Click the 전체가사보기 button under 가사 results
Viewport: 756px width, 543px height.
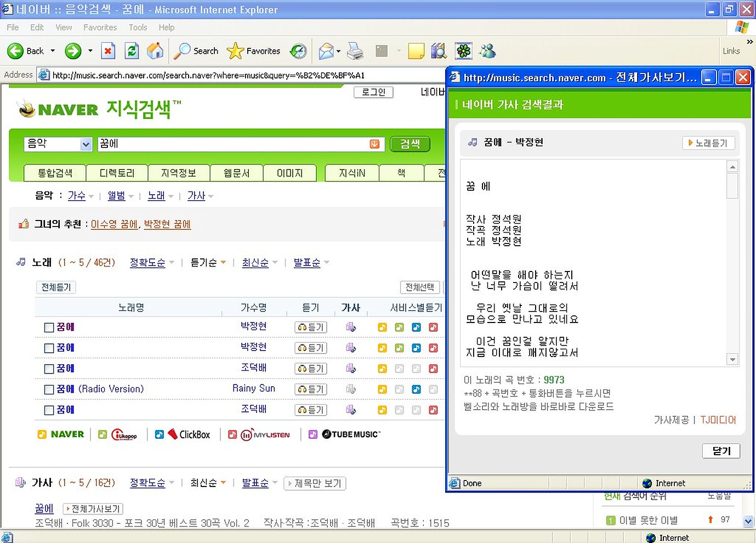pyautogui.click(x=93, y=509)
